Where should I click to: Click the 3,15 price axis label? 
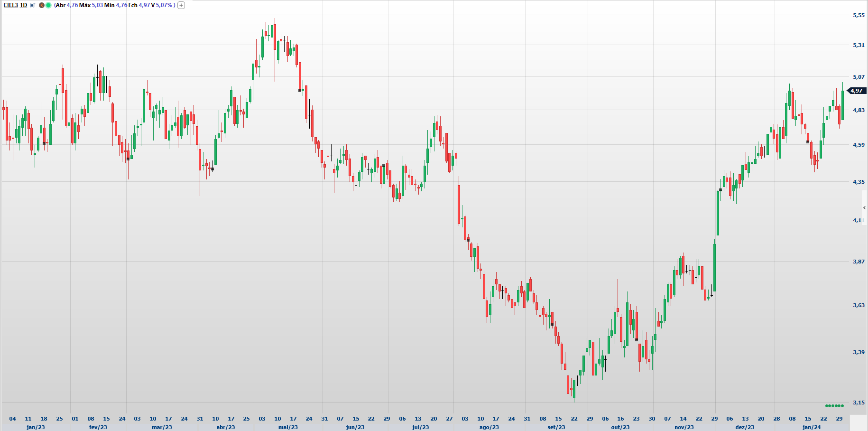pos(859,403)
